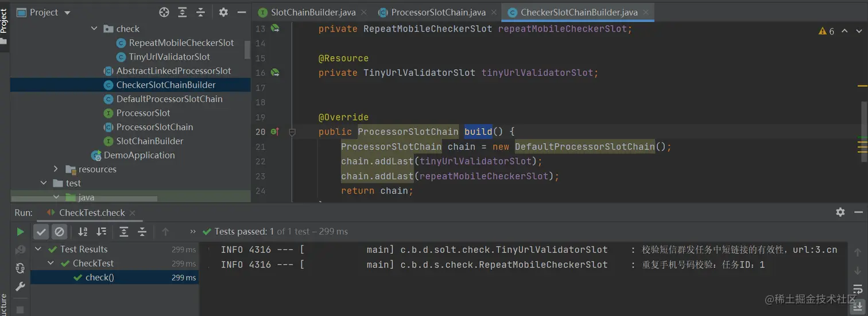868x316 pixels.
Task: Sort test results alphabetically
Action: point(83,232)
